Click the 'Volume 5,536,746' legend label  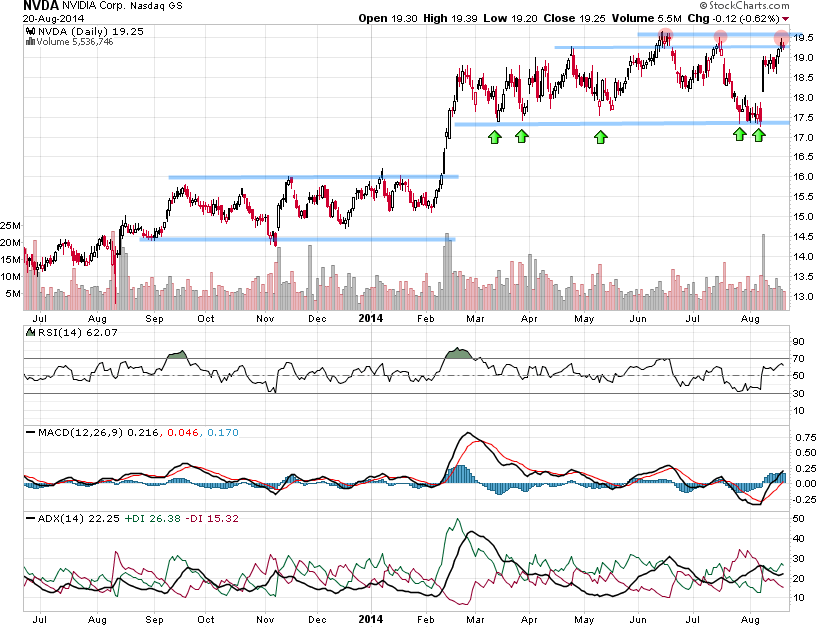[74, 42]
